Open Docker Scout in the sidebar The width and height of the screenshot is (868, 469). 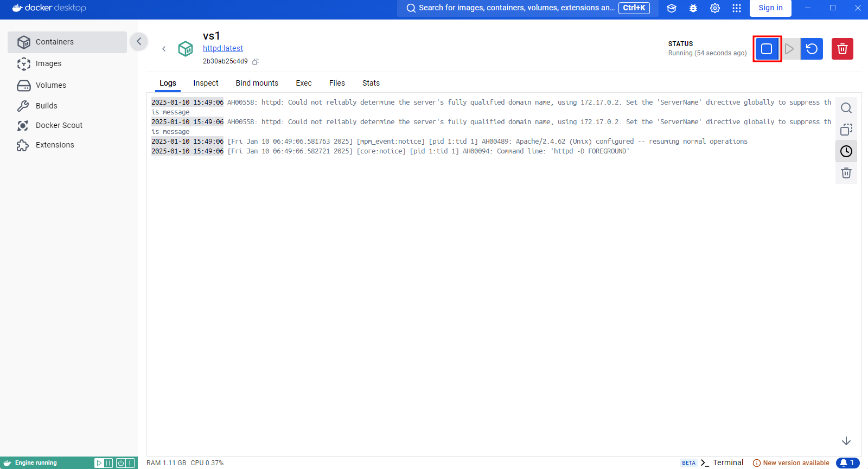[67, 125]
